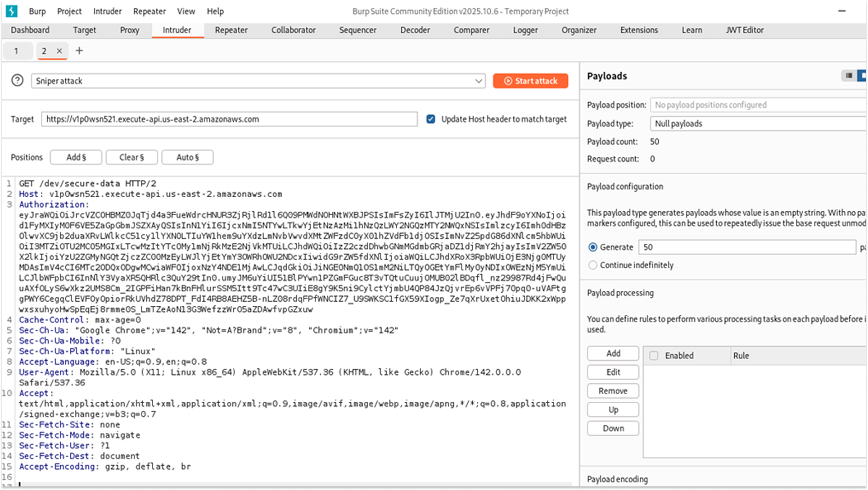Select the Continue indefinitely radio button

coord(592,265)
